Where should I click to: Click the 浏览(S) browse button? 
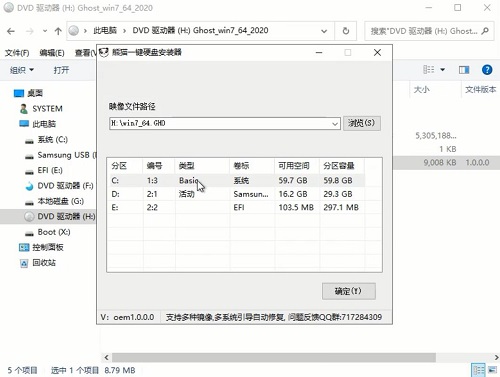[x=362, y=123]
